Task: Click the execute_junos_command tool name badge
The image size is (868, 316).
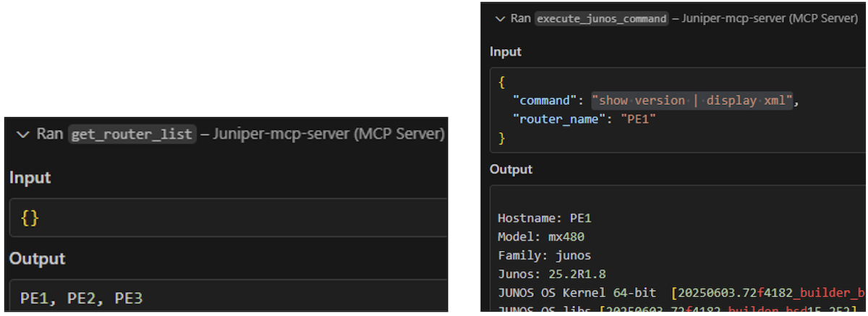Action: point(601,19)
